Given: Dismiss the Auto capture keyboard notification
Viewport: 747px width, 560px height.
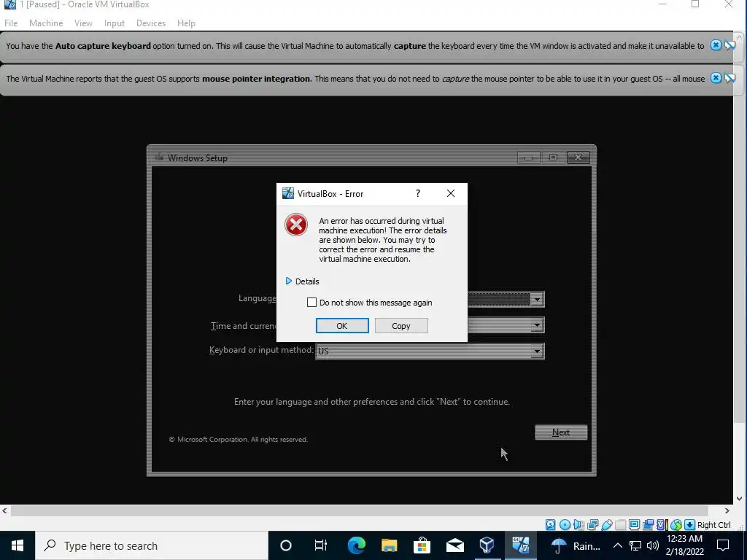Looking at the screenshot, I should pos(716,45).
